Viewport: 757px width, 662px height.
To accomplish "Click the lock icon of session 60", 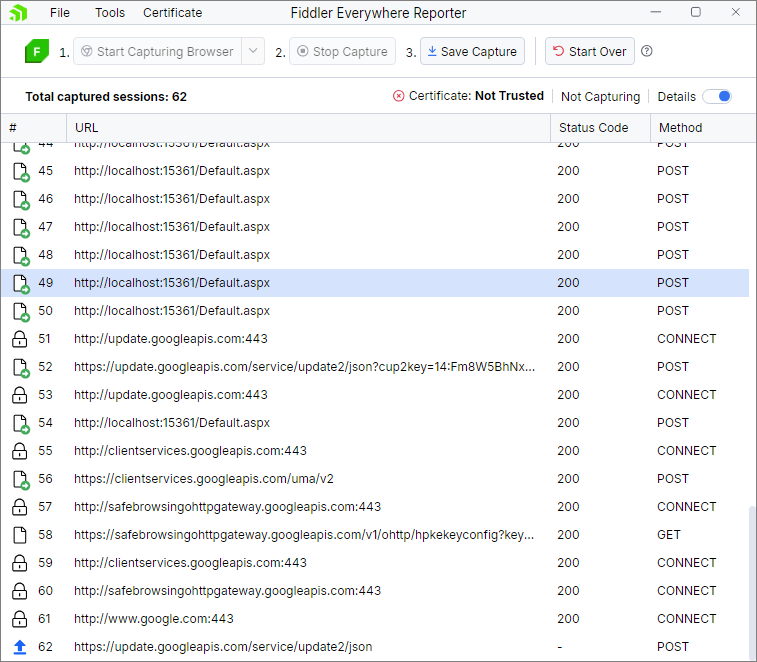I will [19, 591].
